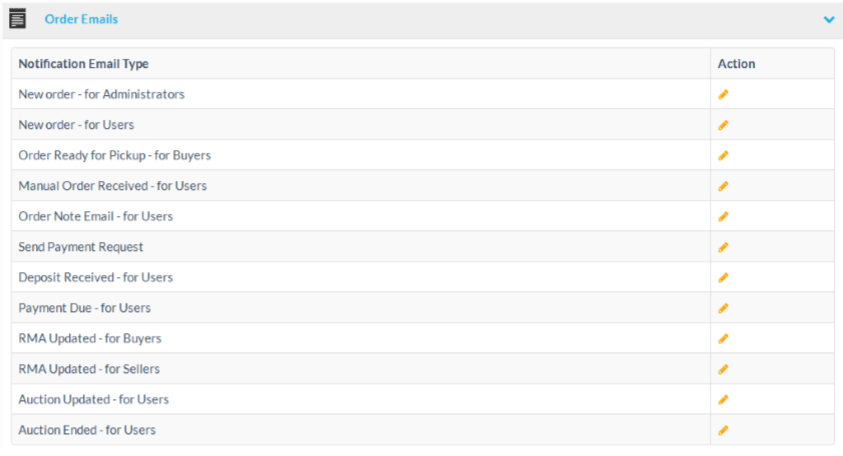Collapse the Order Emails section chevron
Viewport: 843px width, 456px height.
pos(828,19)
